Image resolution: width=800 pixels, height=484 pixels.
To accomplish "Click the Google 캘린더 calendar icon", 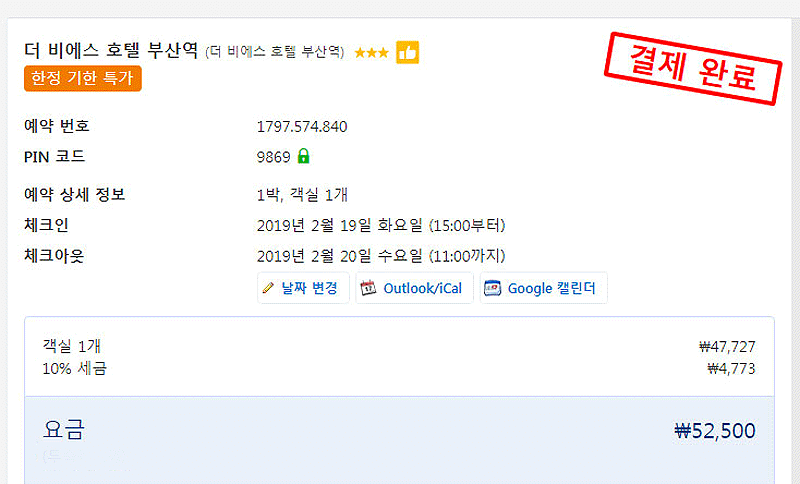I will coord(492,288).
